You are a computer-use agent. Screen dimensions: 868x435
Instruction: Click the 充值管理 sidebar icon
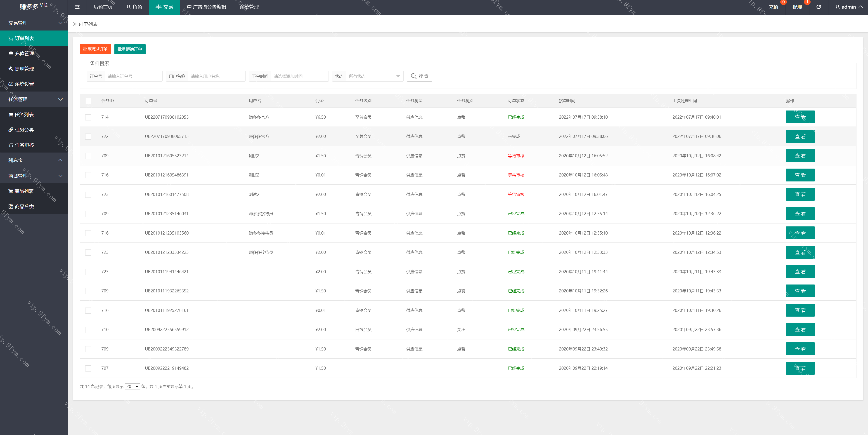(11, 54)
